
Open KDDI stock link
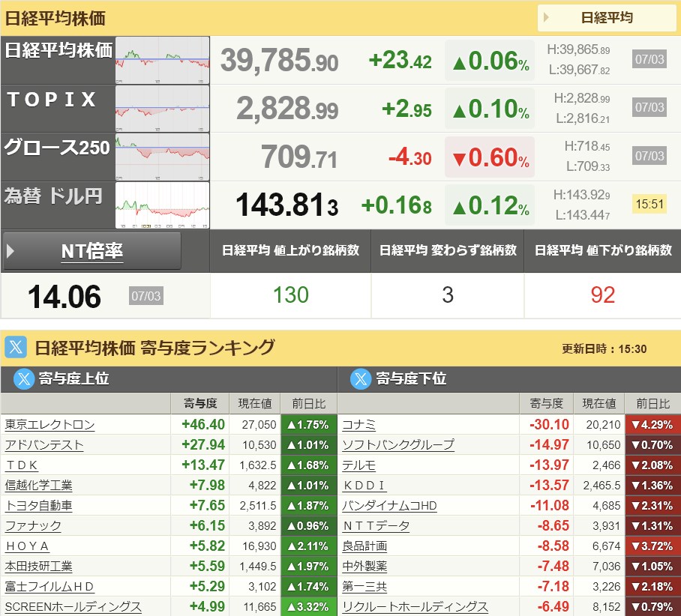pos(364,486)
